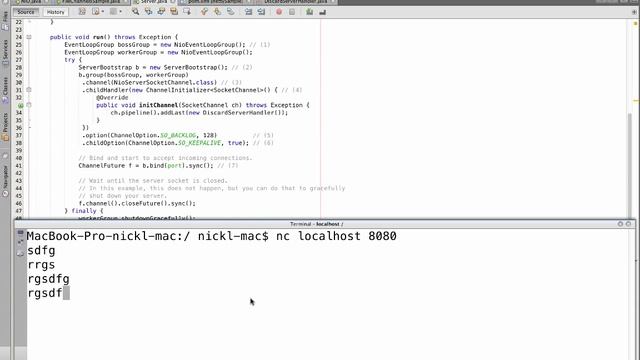Open the Navigator side panel

coord(5,182)
